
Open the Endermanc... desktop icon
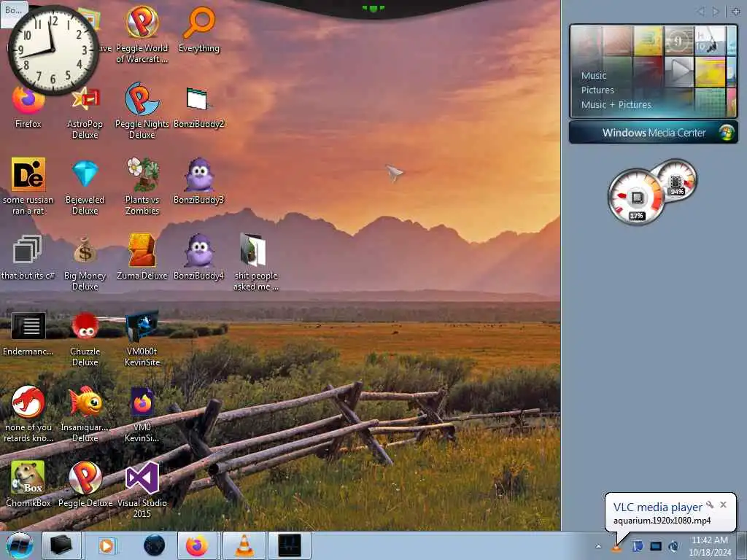(x=28, y=333)
